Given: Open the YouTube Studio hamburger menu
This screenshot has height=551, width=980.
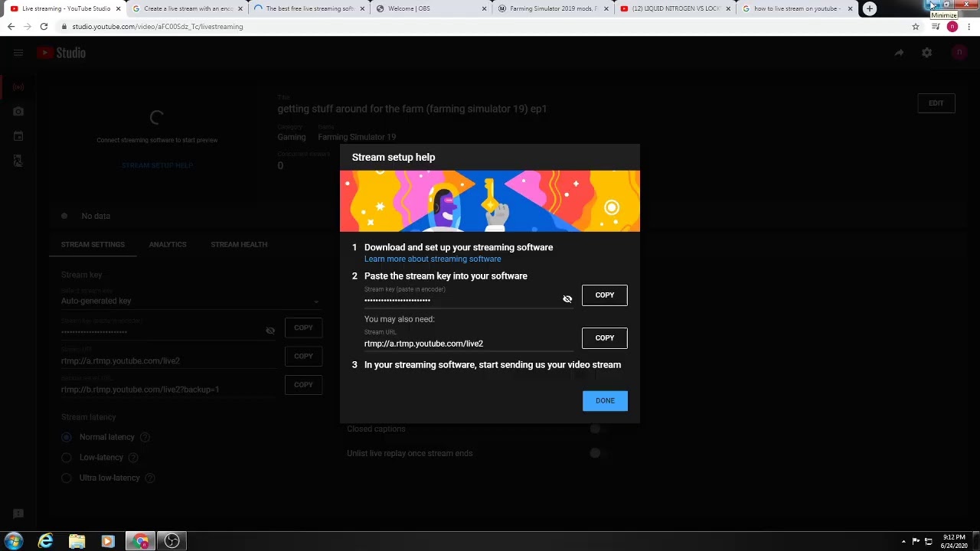Looking at the screenshot, I should point(18,53).
